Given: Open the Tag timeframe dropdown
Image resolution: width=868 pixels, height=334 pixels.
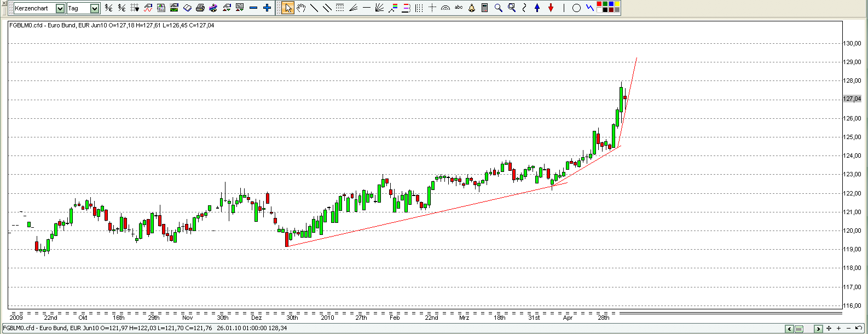Looking at the screenshot, I should pos(95,8).
